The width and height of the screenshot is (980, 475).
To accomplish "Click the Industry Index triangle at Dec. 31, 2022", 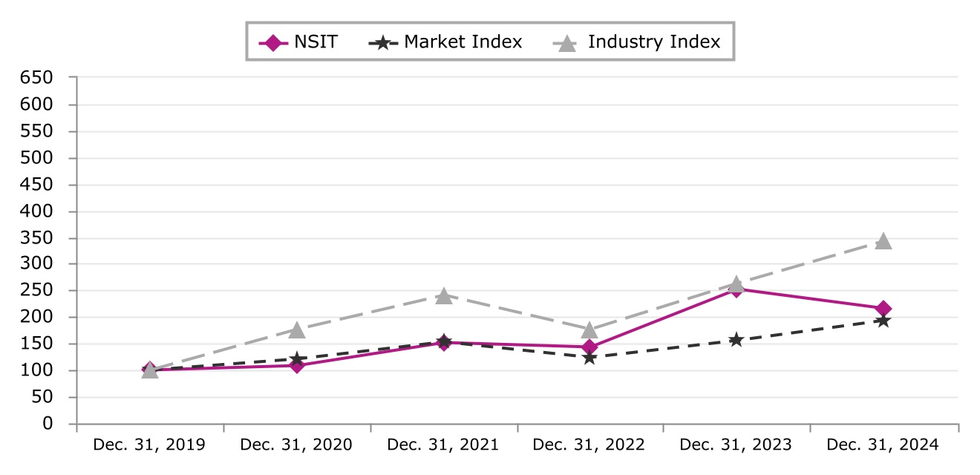I will [x=589, y=330].
